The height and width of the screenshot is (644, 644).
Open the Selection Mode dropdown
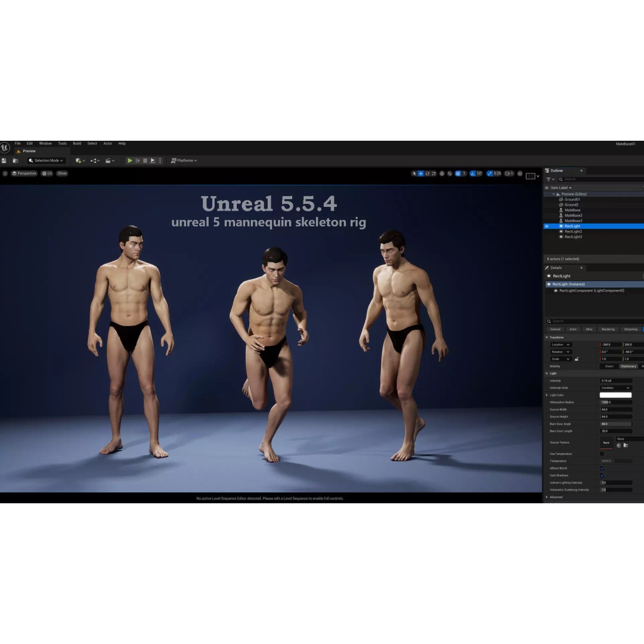[46, 160]
